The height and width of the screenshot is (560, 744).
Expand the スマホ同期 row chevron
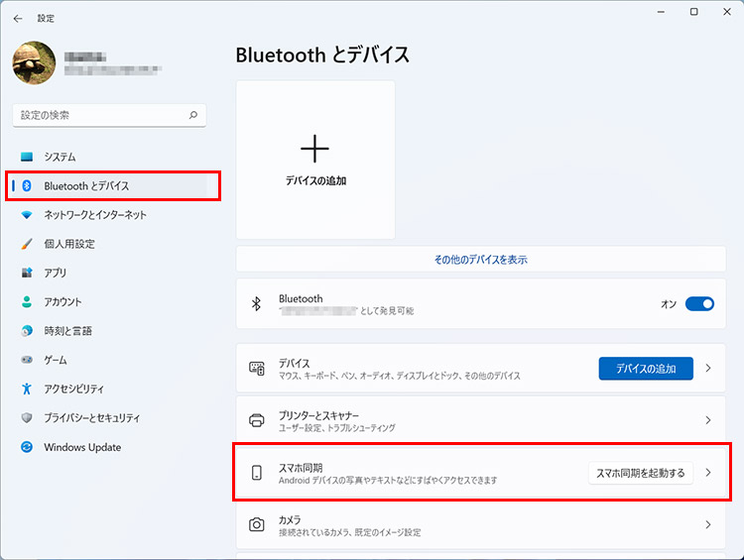(708, 473)
